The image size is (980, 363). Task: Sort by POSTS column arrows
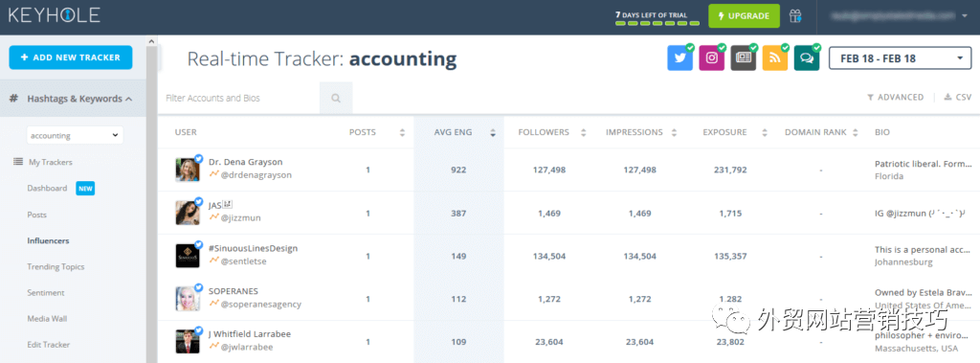tap(402, 133)
